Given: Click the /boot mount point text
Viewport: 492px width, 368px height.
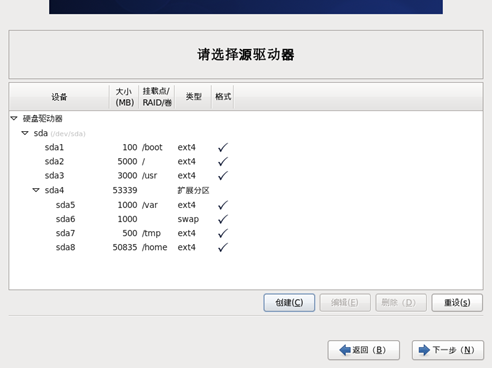Looking at the screenshot, I should pyautogui.click(x=152, y=147).
